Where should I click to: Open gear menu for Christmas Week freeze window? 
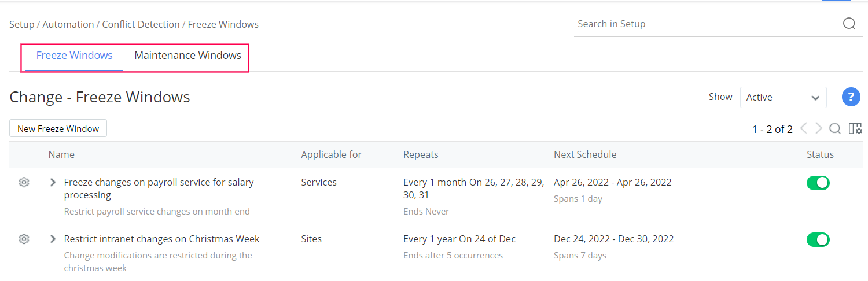(x=24, y=239)
